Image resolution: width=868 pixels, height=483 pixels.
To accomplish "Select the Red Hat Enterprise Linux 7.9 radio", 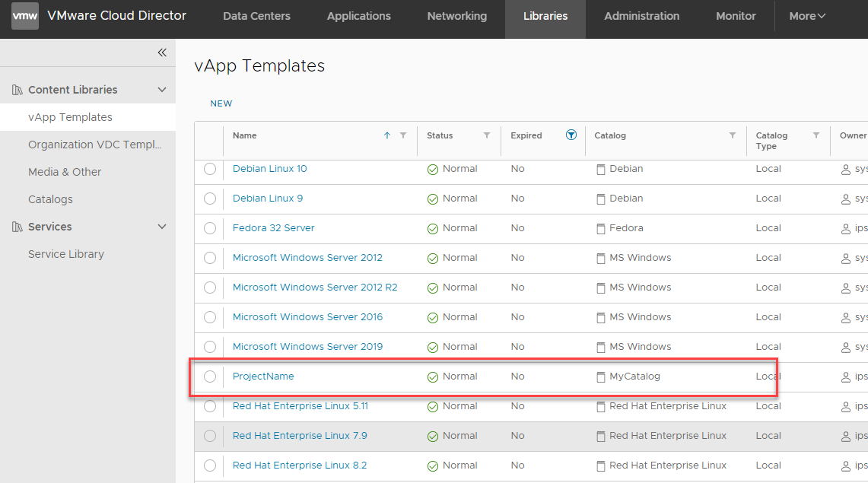I will tap(210, 436).
